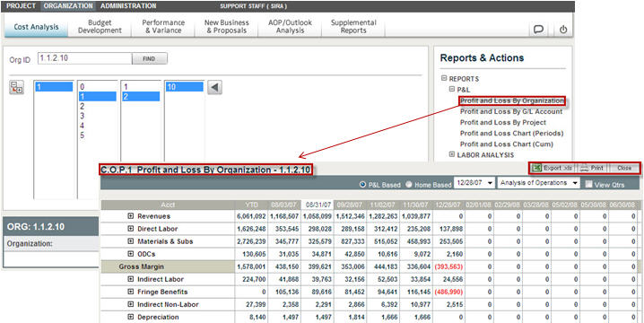
Task: Switch to AOP/Outlook Analysis tab
Action: [290, 27]
